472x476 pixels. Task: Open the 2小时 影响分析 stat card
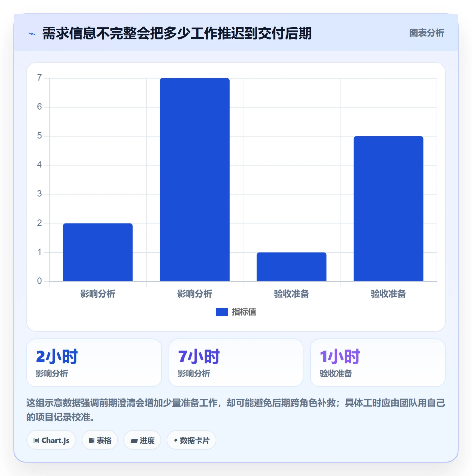pyautogui.click(x=94, y=363)
